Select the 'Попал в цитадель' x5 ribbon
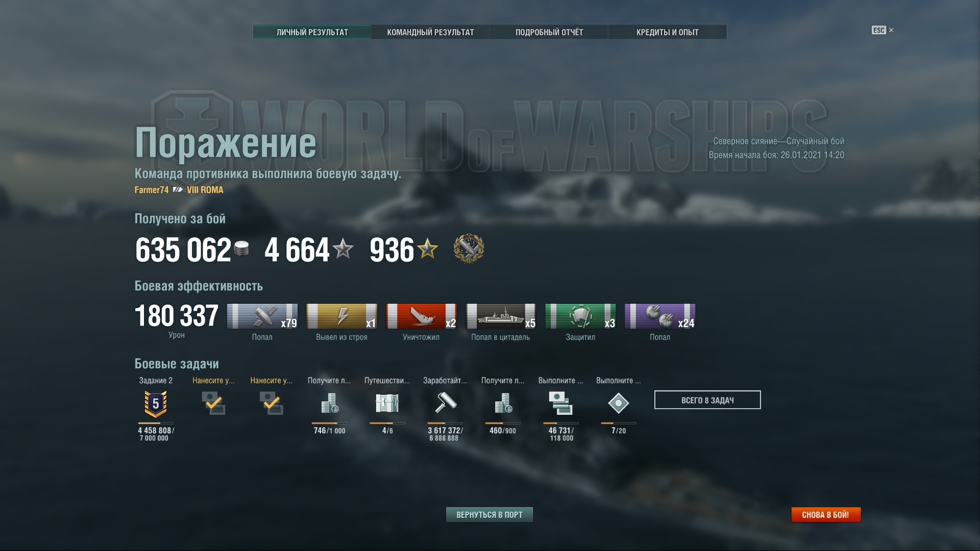Image resolution: width=980 pixels, height=551 pixels. tap(501, 316)
